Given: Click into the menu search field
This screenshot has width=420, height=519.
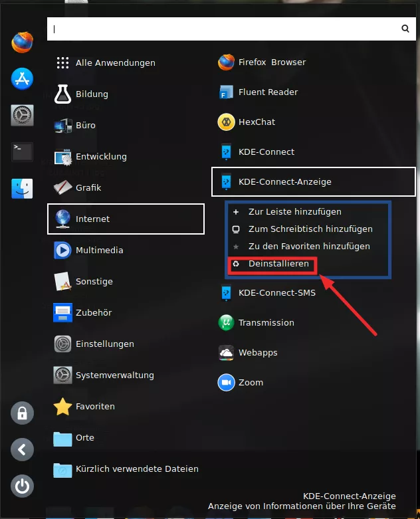Looking at the screenshot, I should point(231,29).
